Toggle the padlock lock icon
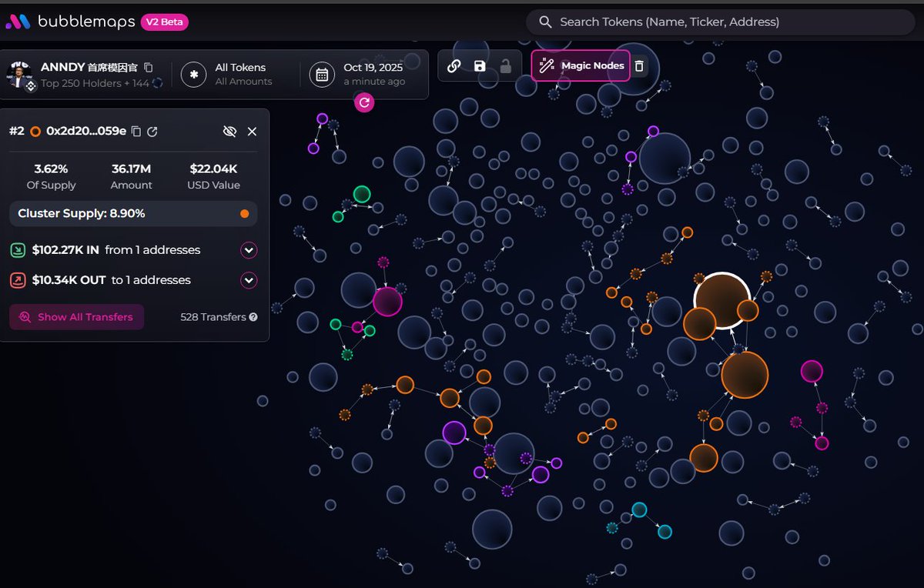924x588 pixels. coord(506,66)
